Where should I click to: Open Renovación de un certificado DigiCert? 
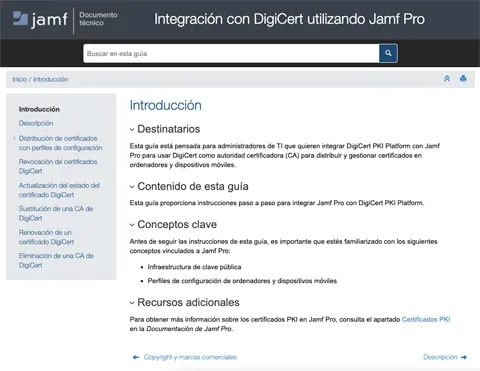[46, 237]
